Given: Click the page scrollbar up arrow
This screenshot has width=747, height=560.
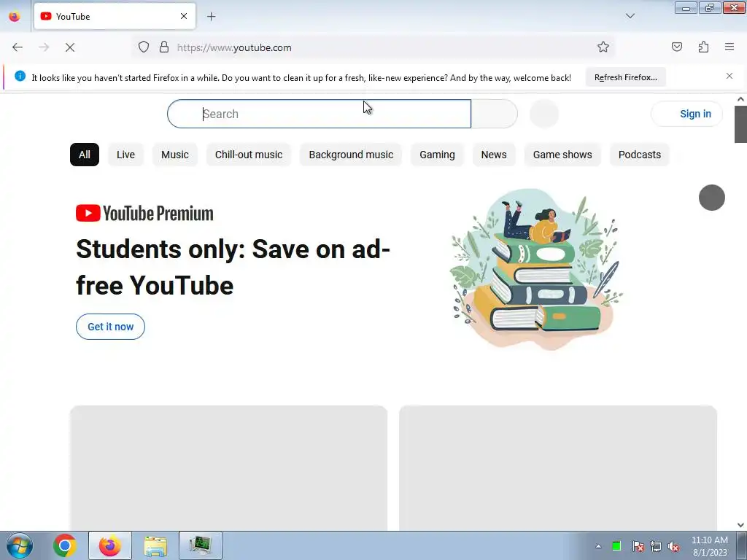Looking at the screenshot, I should 740,99.
